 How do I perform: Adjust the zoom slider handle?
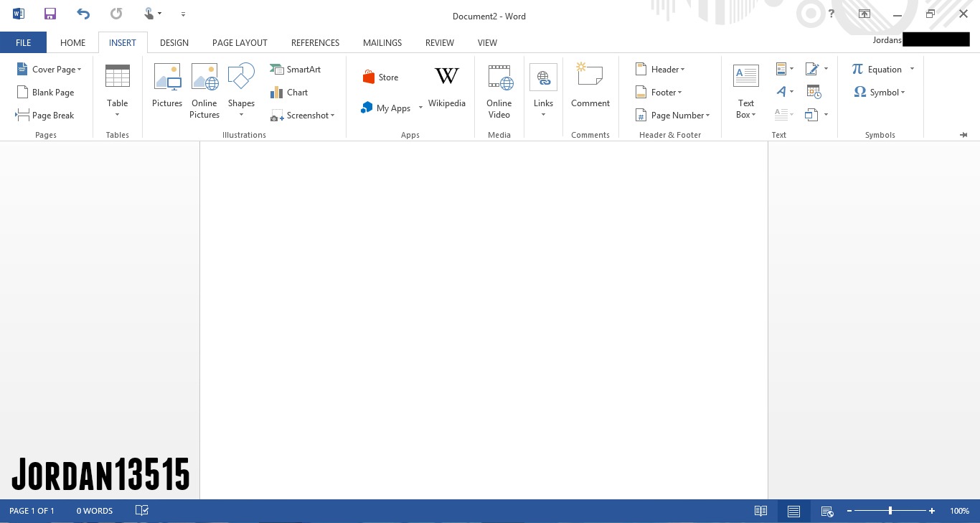[x=890, y=511]
